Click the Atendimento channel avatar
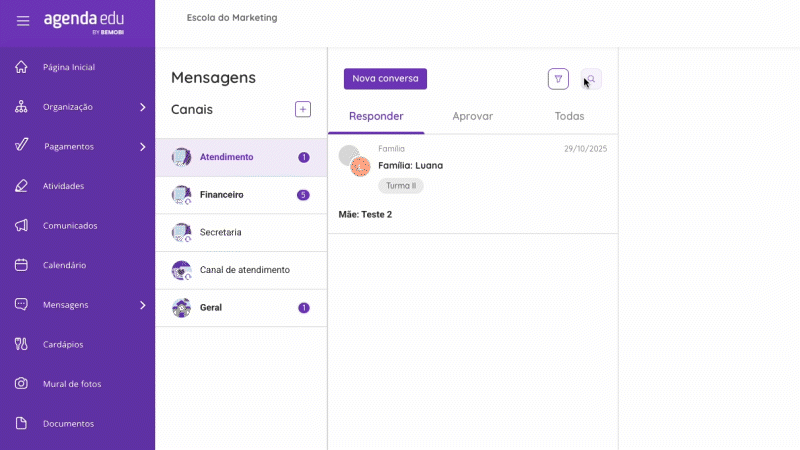Viewport: 800px width, 450px height. [x=181, y=157]
